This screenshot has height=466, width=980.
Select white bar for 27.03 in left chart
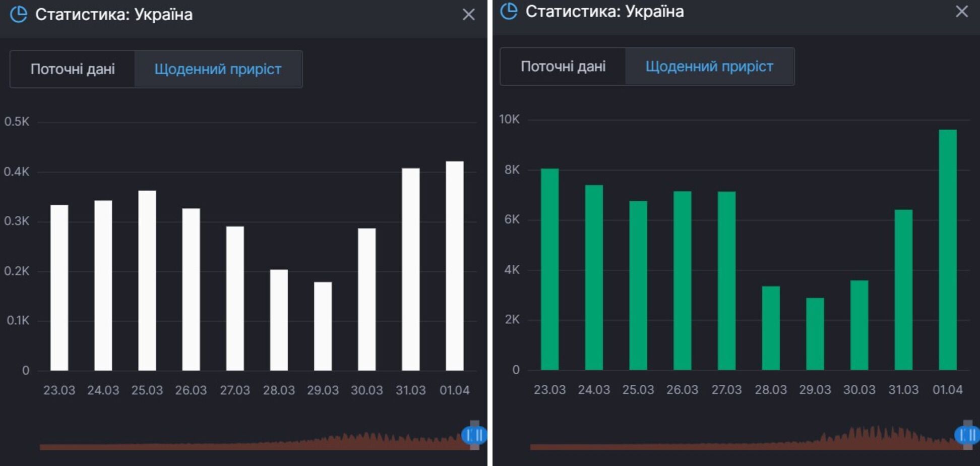pyautogui.click(x=235, y=298)
